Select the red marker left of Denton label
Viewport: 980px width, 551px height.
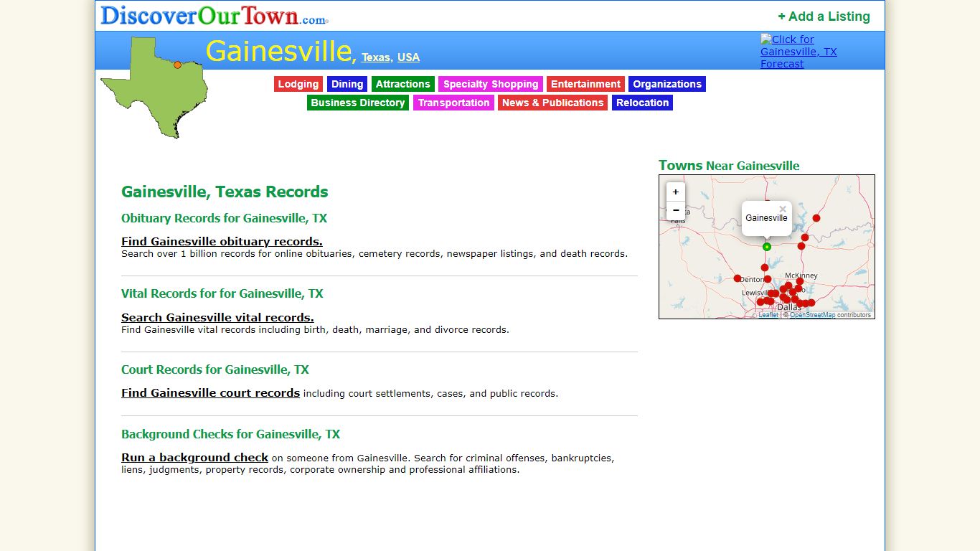pos(738,278)
